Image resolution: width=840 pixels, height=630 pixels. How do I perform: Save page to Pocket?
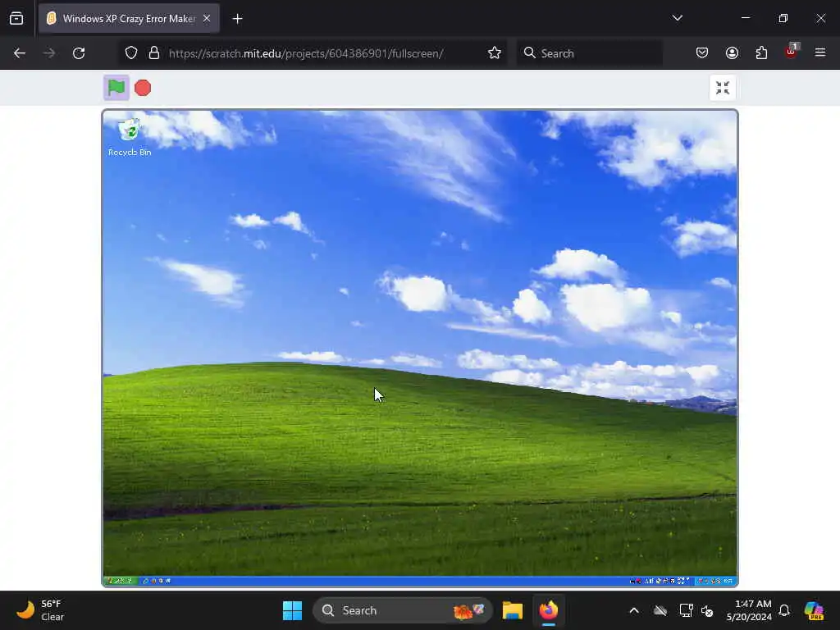click(702, 53)
